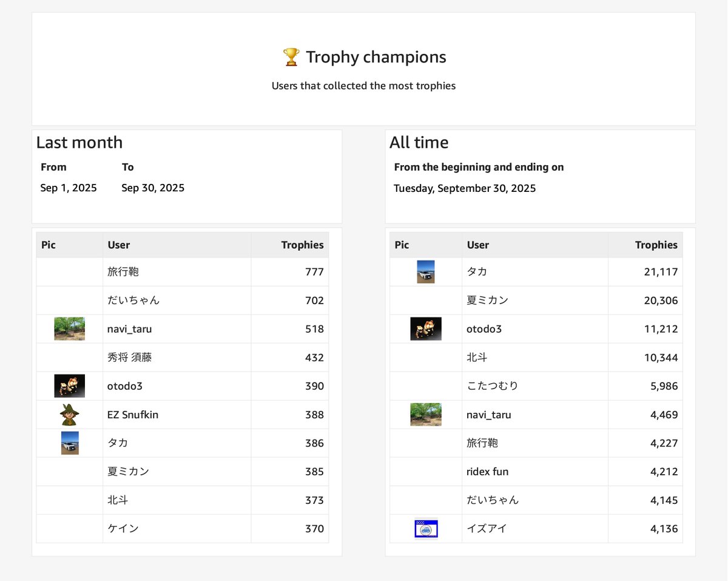Click 'Users that collected the most trophies' subtitle
This screenshot has height=581, width=728.
pos(363,86)
